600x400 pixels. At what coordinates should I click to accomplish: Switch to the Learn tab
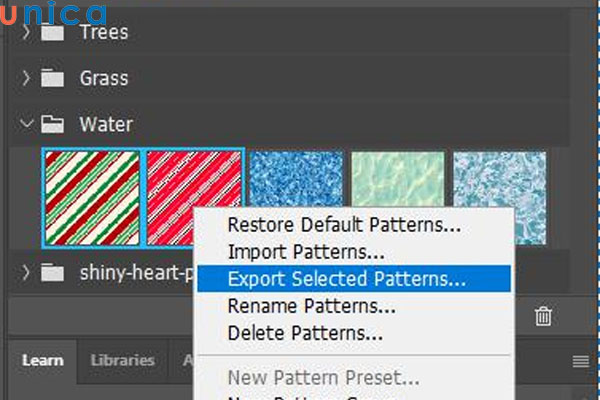(43, 360)
